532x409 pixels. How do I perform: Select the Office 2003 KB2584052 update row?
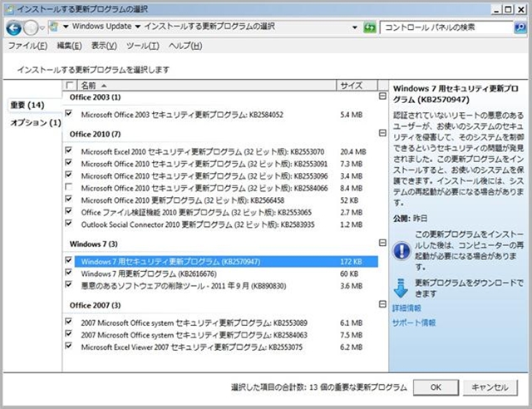click(226, 115)
